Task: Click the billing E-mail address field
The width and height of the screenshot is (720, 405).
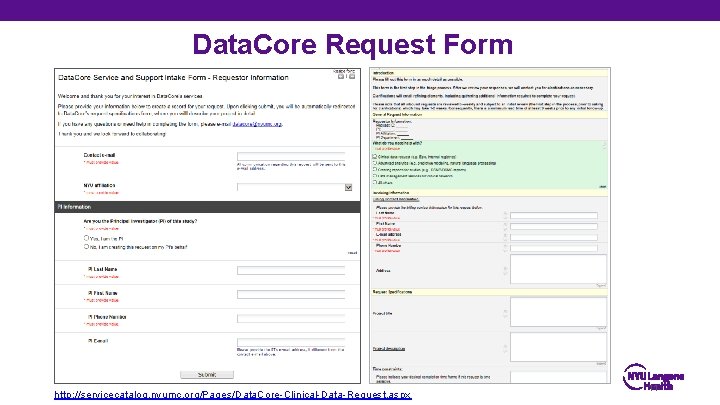Action: point(554,237)
